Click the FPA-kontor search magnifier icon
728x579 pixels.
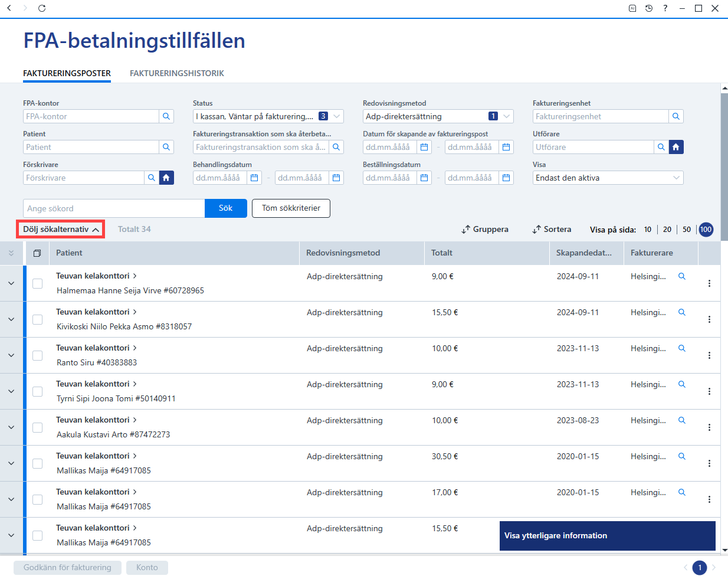[166, 116]
